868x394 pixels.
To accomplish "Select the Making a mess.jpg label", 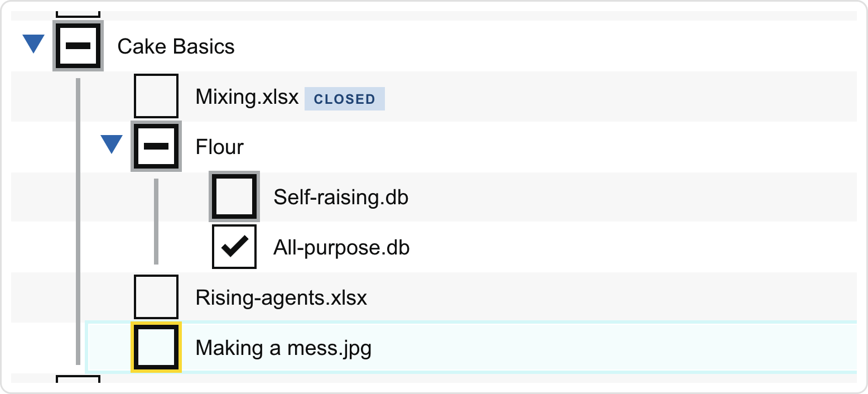I will pyautogui.click(x=283, y=348).
